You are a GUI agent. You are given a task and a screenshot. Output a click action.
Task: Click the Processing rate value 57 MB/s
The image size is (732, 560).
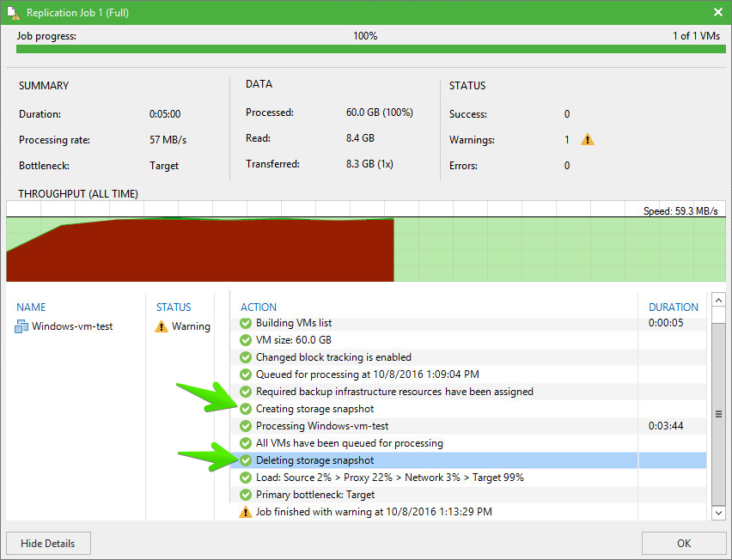point(168,139)
